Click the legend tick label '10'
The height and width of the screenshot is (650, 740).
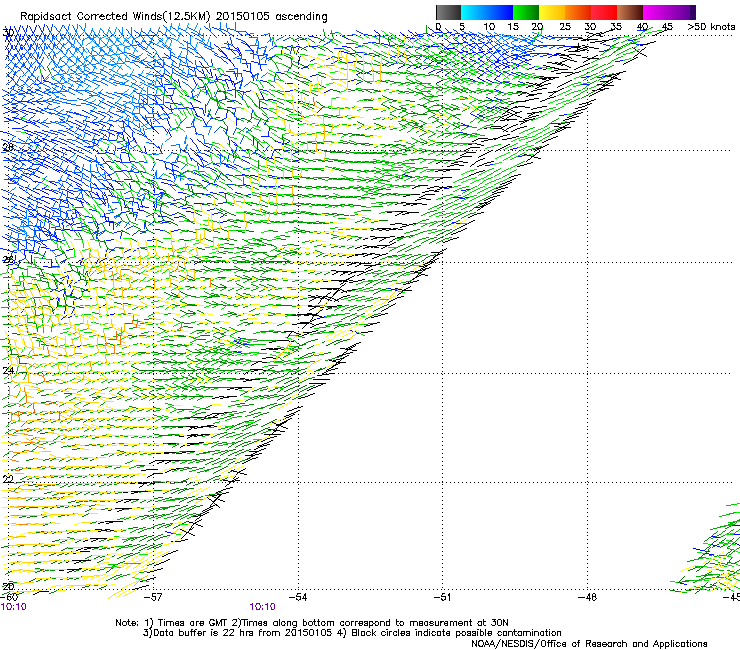(489, 26)
